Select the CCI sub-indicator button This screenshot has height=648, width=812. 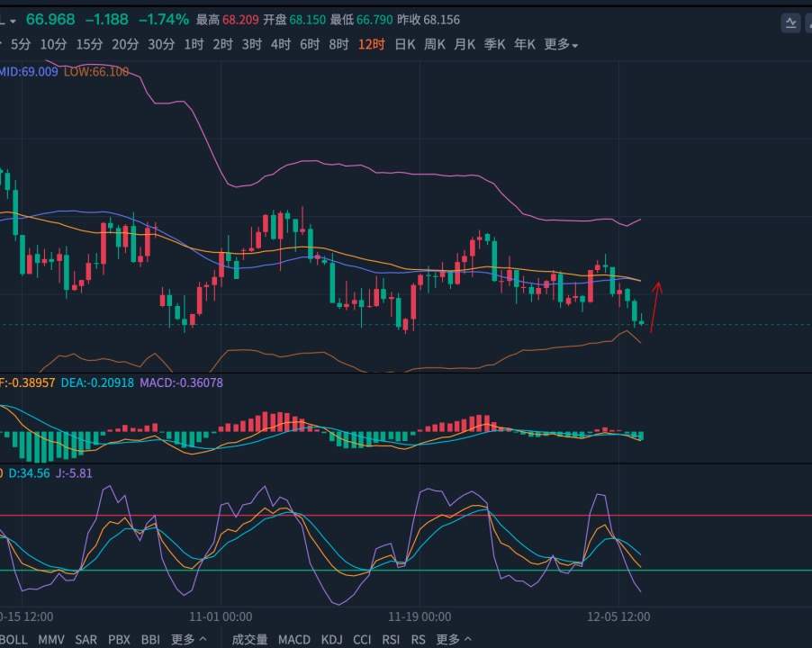click(362, 640)
